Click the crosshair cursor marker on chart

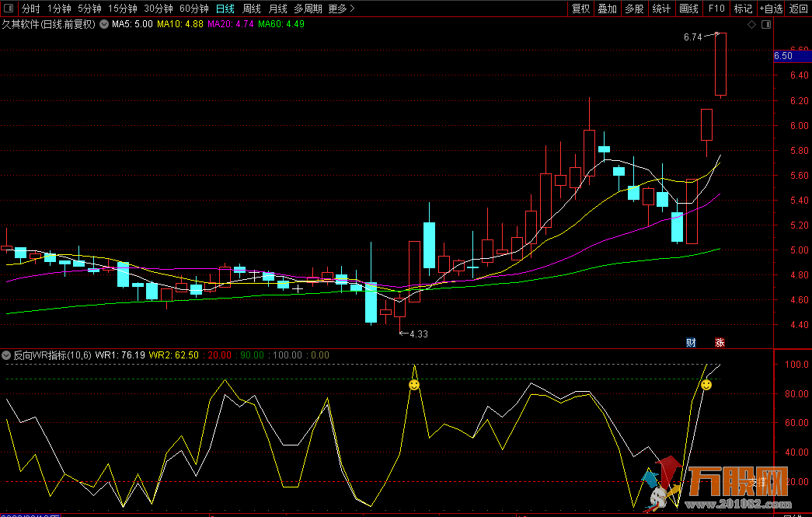tap(298, 289)
